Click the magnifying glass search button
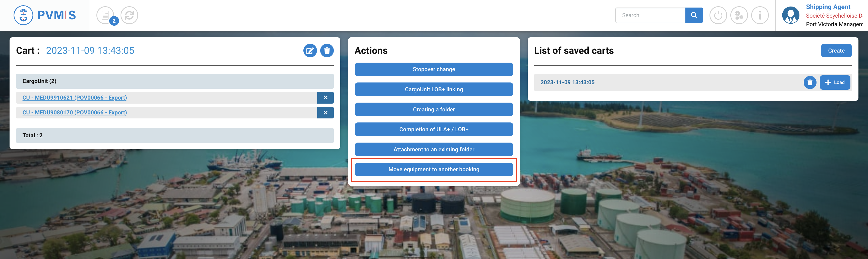 694,15
